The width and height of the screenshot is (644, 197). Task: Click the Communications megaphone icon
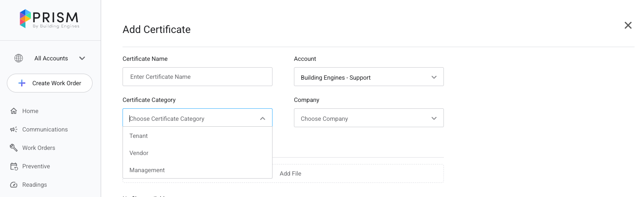[x=14, y=129]
